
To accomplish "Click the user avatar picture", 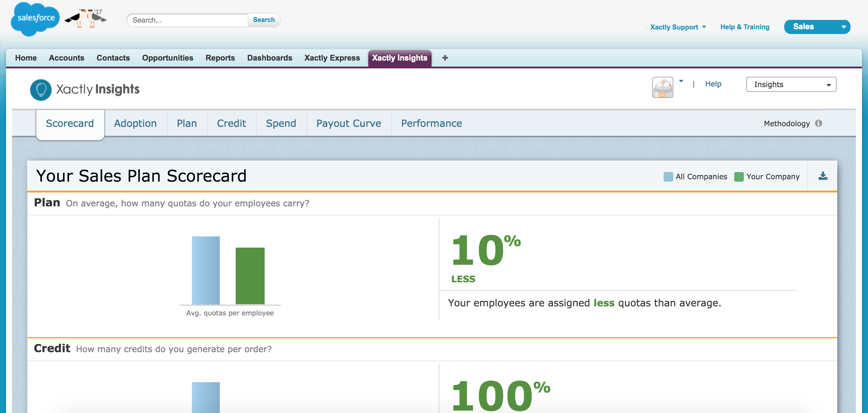I will pyautogui.click(x=662, y=87).
